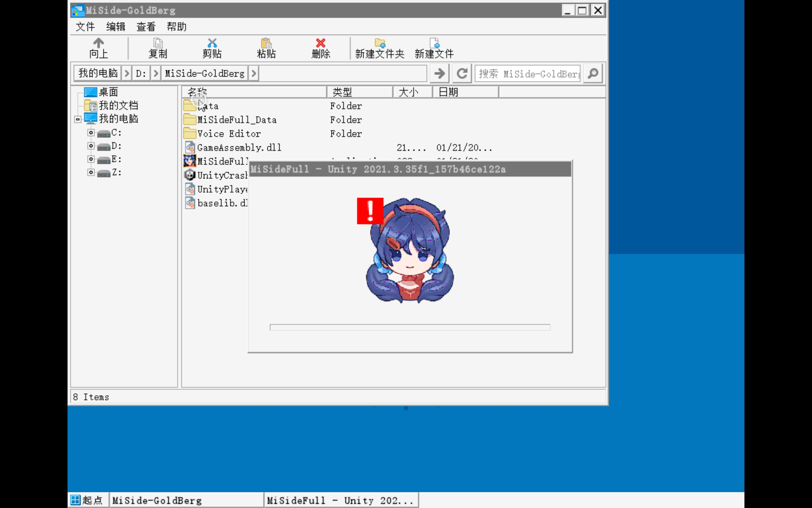Screen dimensions: 812x508
Task: Click MiSide-GoldBerg breadcrumb segment
Action: (x=205, y=73)
